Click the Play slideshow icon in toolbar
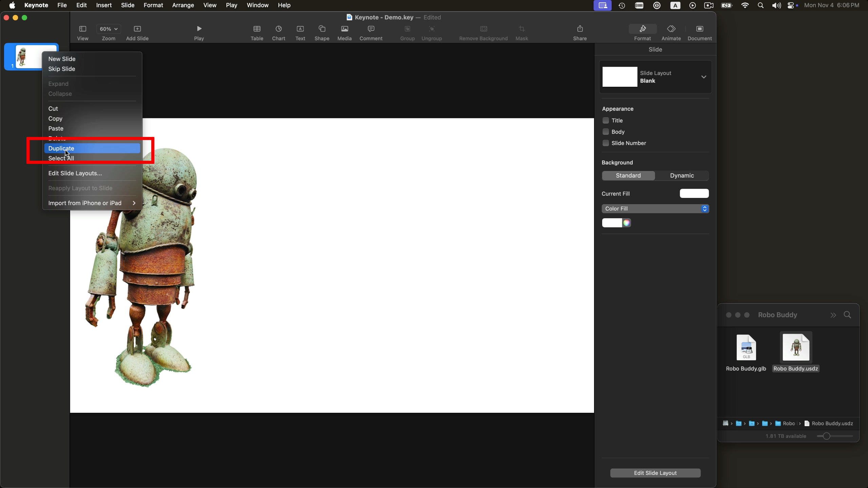This screenshot has width=868, height=488. pyautogui.click(x=199, y=29)
